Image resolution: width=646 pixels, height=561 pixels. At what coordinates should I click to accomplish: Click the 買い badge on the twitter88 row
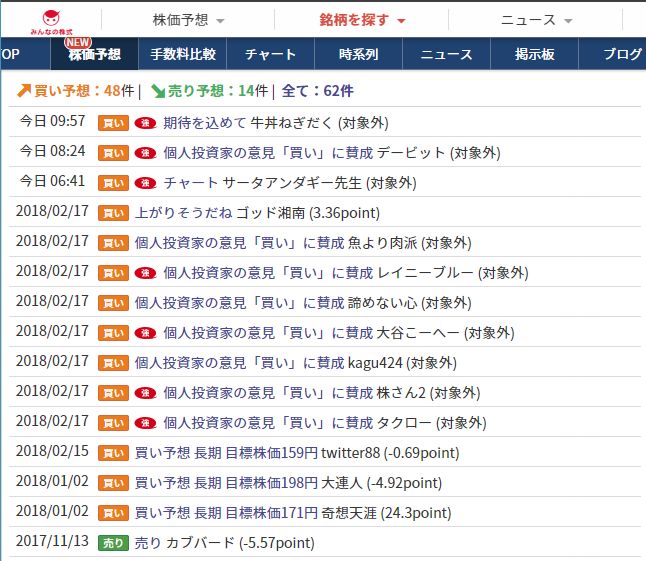pyautogui.click(x=113, y=453)
